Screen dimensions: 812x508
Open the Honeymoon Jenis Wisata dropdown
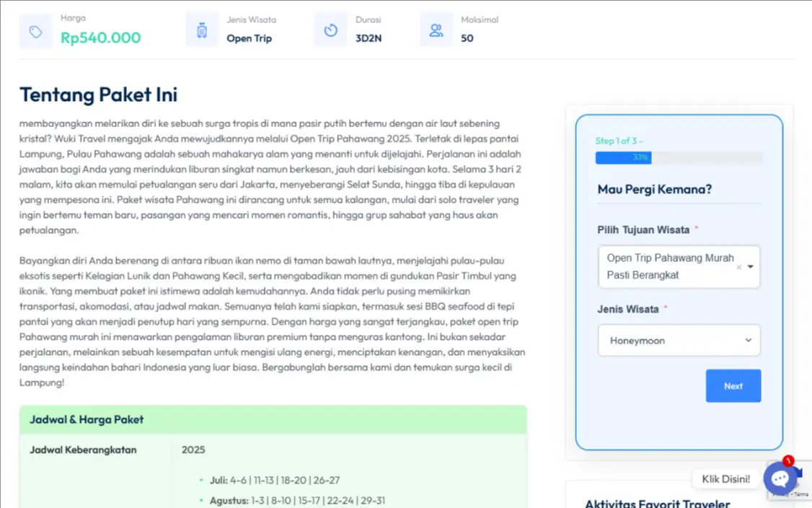(679, 341)
